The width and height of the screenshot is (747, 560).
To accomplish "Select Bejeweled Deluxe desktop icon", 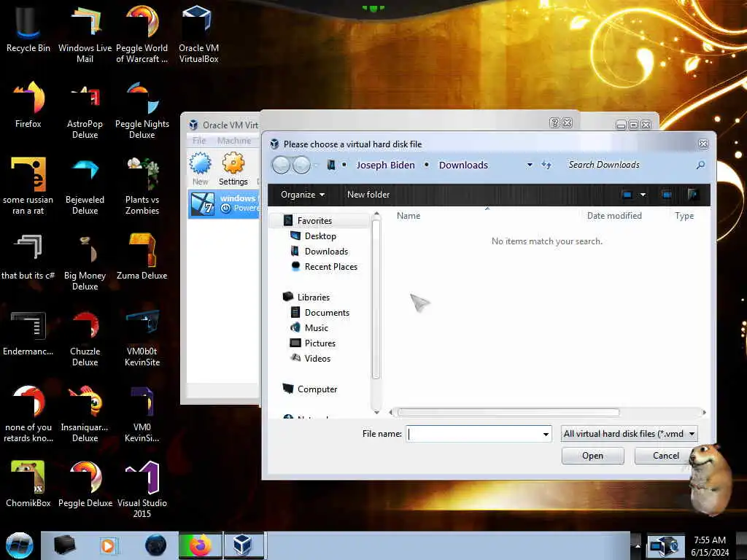I will point(85,186).
